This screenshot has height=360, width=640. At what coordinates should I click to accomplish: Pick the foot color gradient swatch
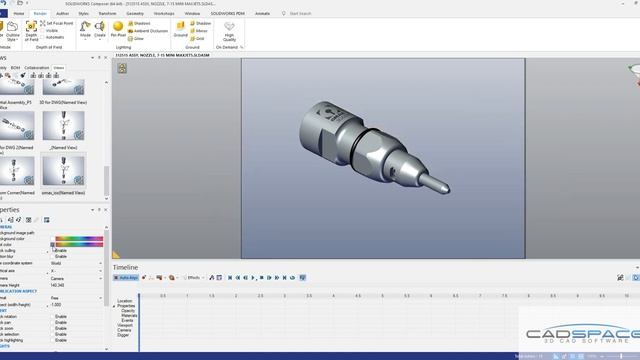pyautogui.click(x=79, y=244)
